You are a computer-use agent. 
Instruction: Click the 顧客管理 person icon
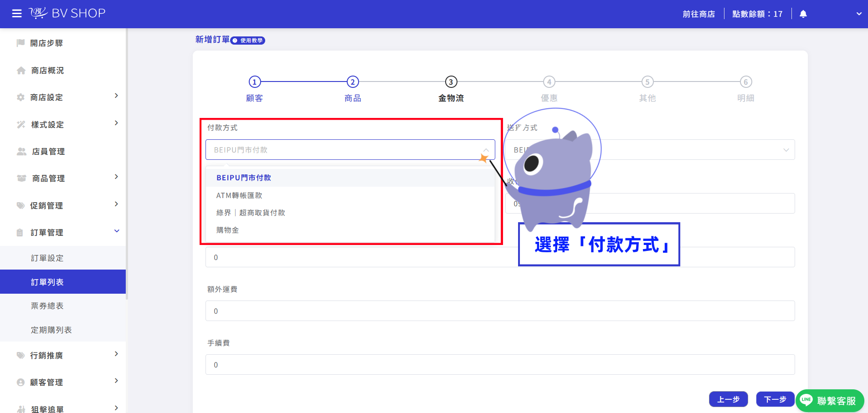[21, 382]
